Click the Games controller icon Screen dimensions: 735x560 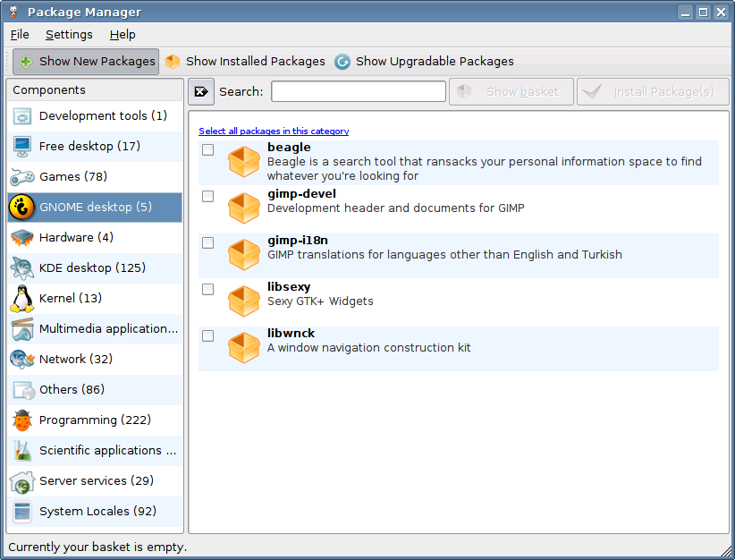coord(22,177)
